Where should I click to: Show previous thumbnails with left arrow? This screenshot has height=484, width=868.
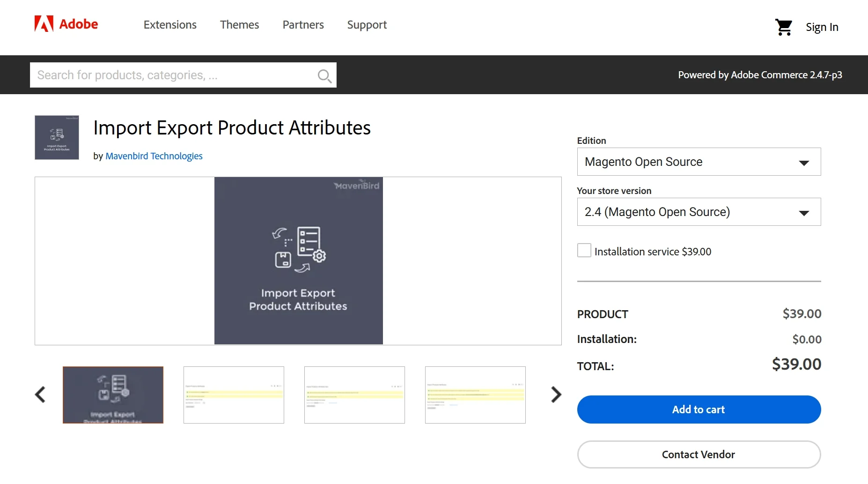(40, 395)
